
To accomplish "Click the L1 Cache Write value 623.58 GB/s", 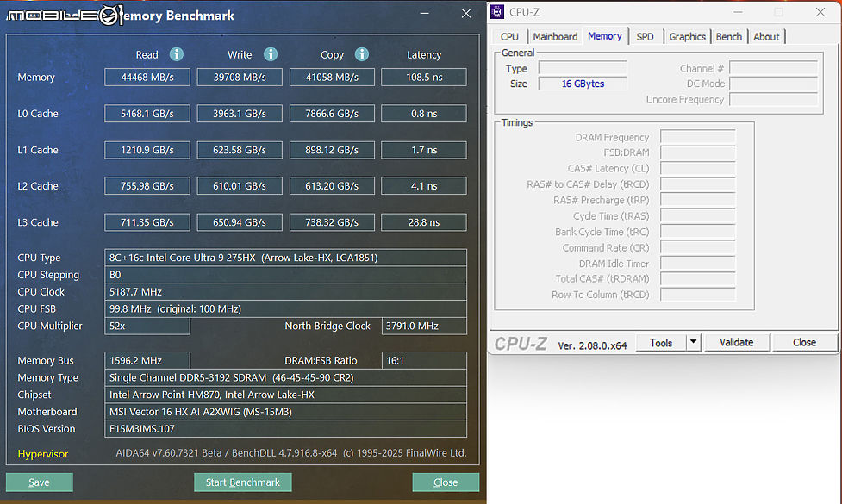I will point(240,150).
